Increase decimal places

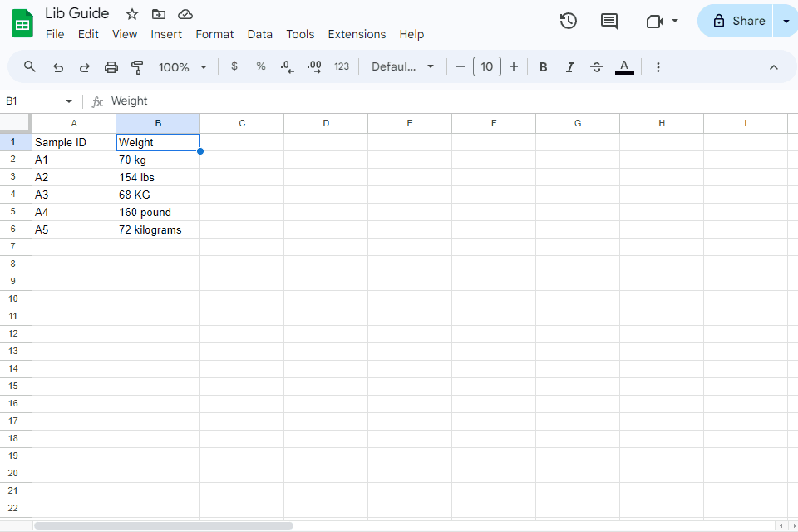click(x=314, y=66)
